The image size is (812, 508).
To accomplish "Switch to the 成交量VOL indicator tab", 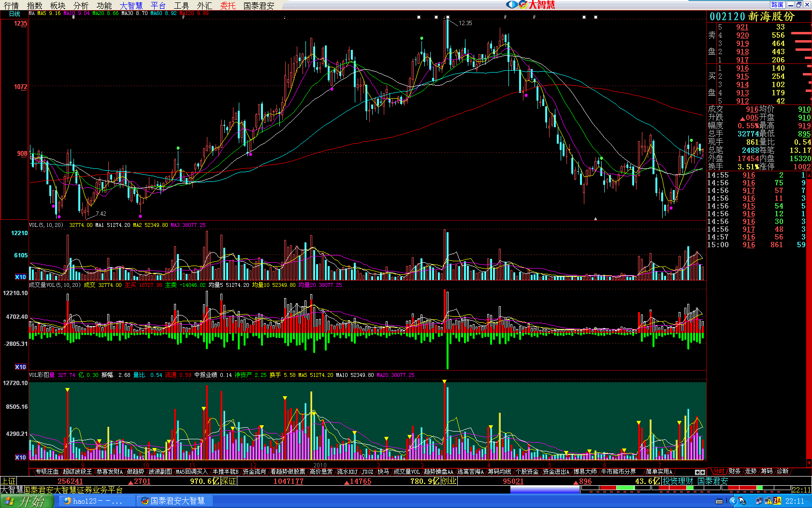I will pos(407,472).
